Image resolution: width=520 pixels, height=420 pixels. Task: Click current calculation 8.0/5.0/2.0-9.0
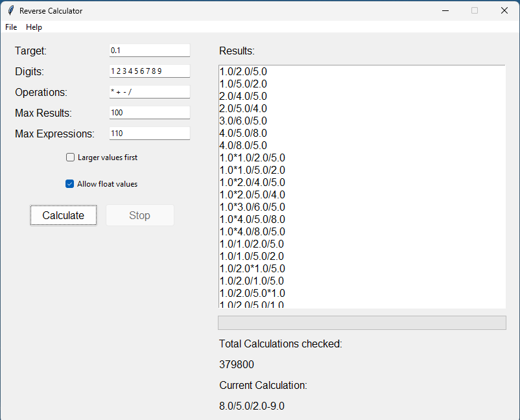252,406
